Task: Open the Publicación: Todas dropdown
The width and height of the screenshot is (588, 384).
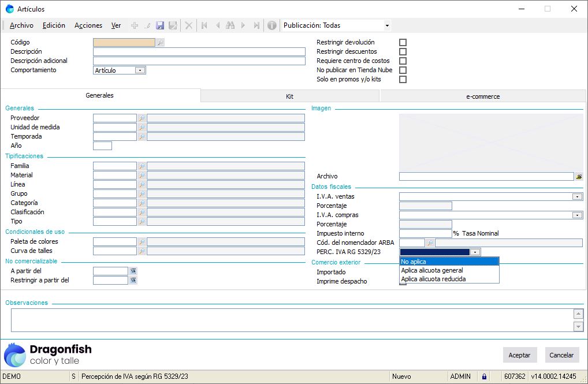Action: tap(387, 25)
